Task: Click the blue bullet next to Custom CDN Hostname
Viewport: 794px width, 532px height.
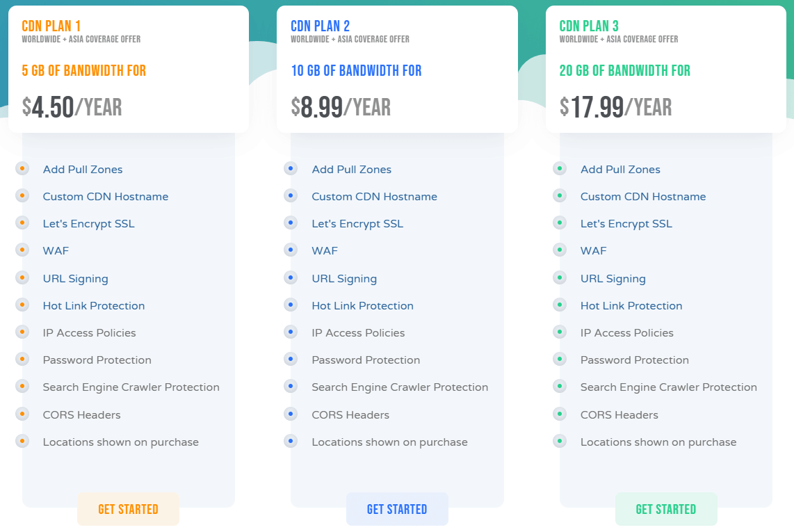Action: (x=291, y=195)
